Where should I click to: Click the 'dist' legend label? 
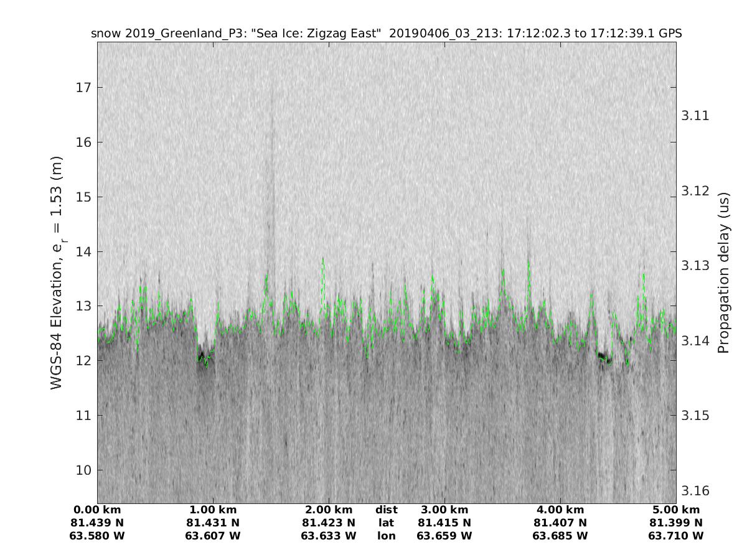(386, 510)
